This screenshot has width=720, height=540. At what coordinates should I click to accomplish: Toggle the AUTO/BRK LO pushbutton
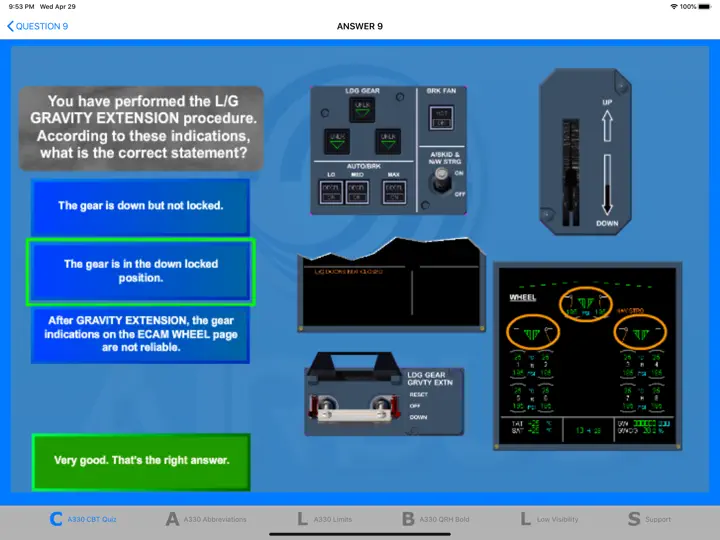pyautogui.click(x=331, y=192)
